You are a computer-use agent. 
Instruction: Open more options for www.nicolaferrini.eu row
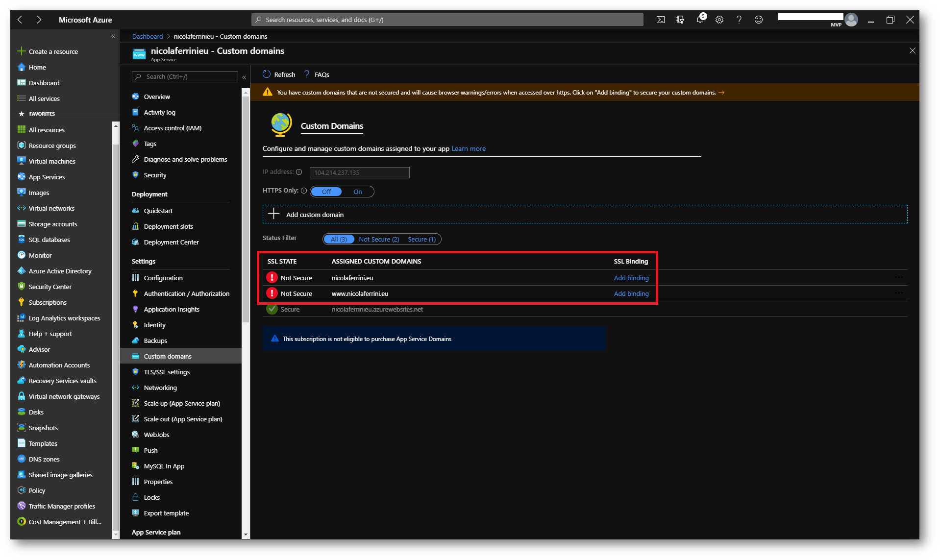[898, 293]
